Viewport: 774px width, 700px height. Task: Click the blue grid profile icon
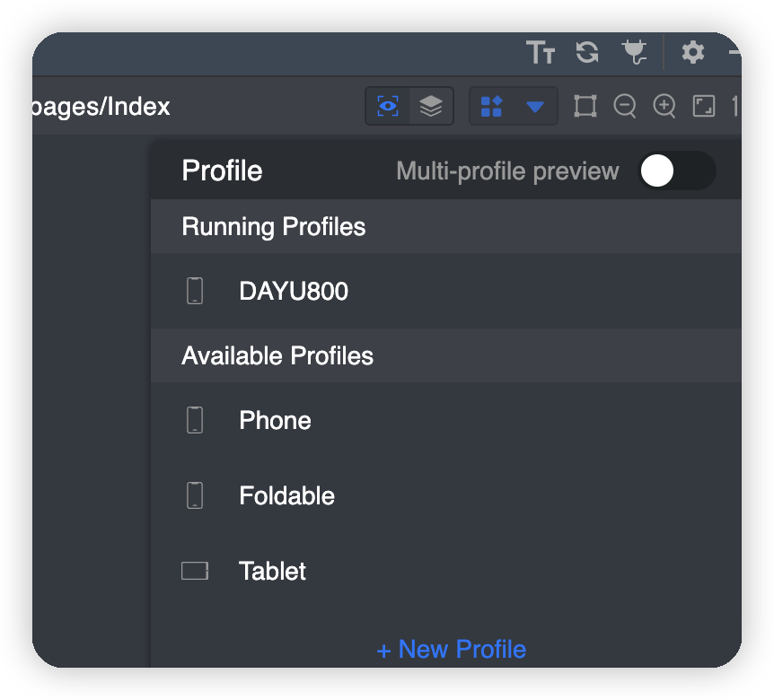coord(491,106)
